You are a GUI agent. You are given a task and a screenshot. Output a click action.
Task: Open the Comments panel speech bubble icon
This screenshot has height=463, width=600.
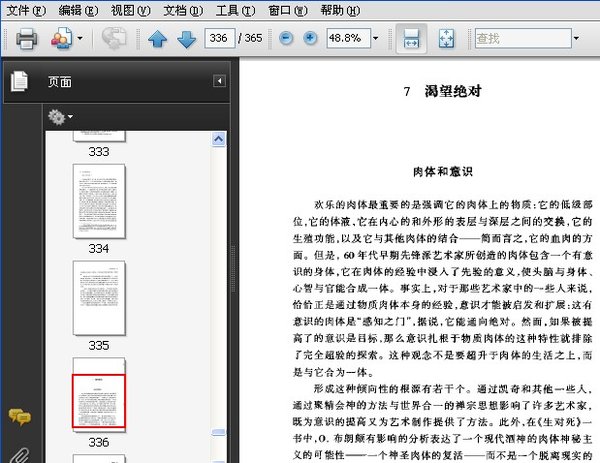tap(19, 416)
